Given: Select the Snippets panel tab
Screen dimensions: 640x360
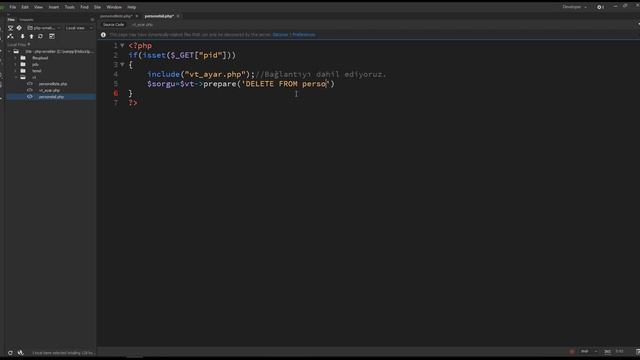Looking at the screenshot, I should pyautogui.click(x=26, y=20).
